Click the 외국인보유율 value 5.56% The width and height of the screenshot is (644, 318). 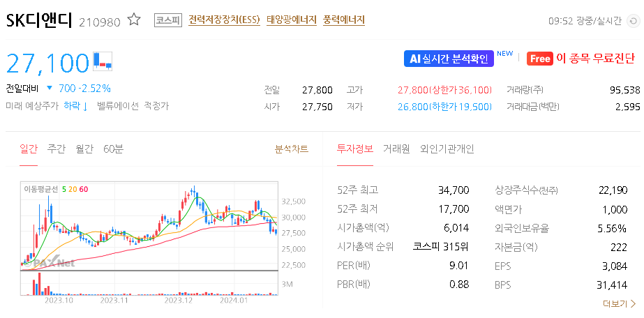613,228
